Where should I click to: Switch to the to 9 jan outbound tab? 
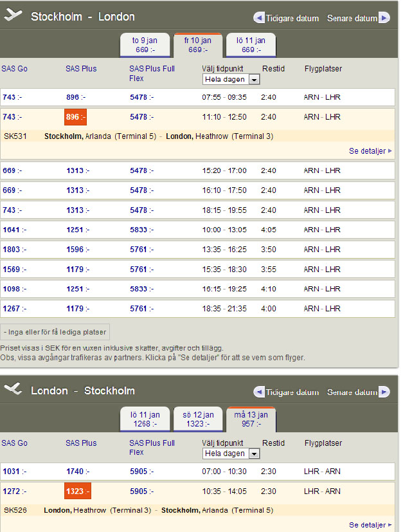pos(145,44)
